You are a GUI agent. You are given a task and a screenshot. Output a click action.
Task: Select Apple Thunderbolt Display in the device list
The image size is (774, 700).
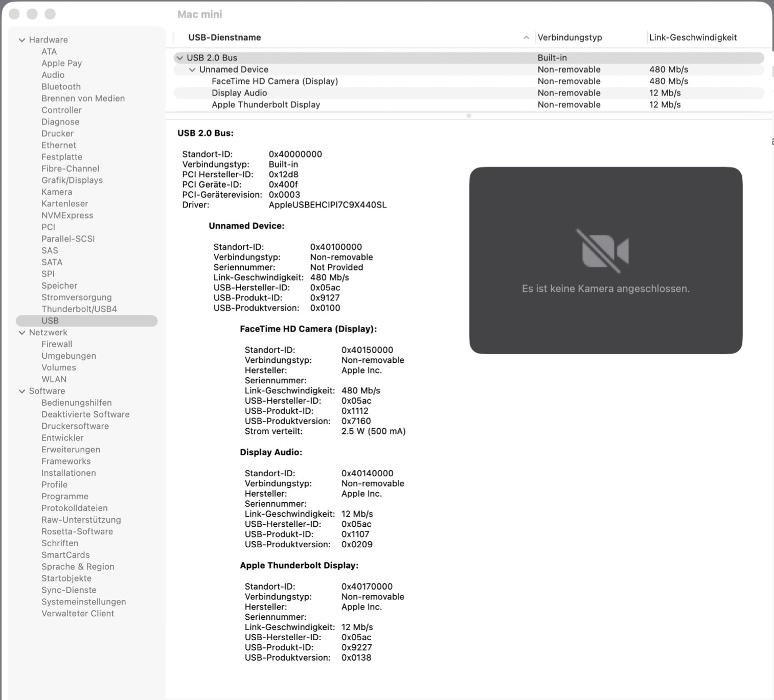(266, 105)
